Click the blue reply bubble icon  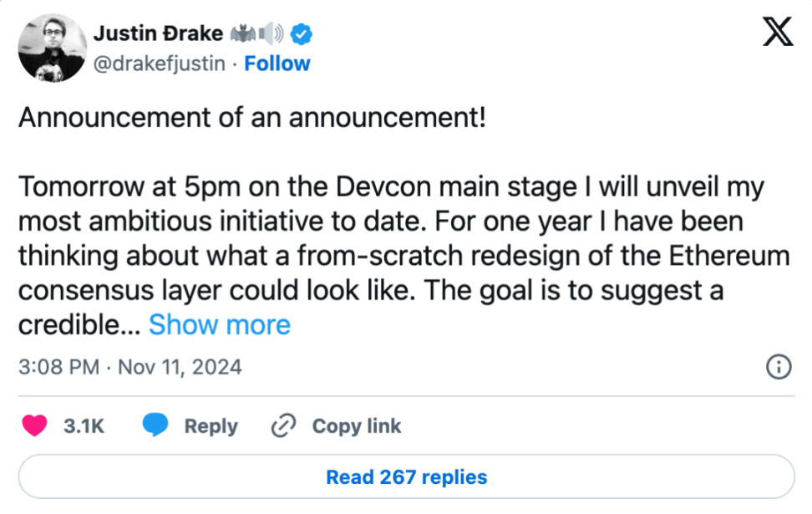(157, 426)
